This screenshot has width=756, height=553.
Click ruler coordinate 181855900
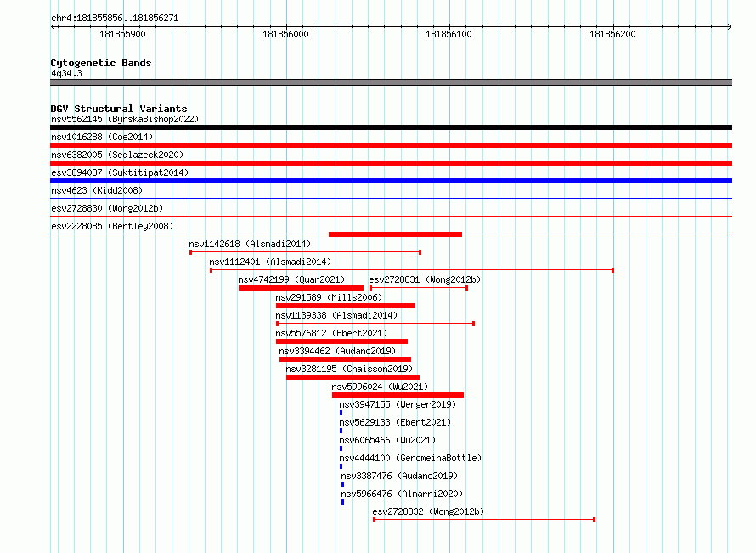click(x=122, y=34)
